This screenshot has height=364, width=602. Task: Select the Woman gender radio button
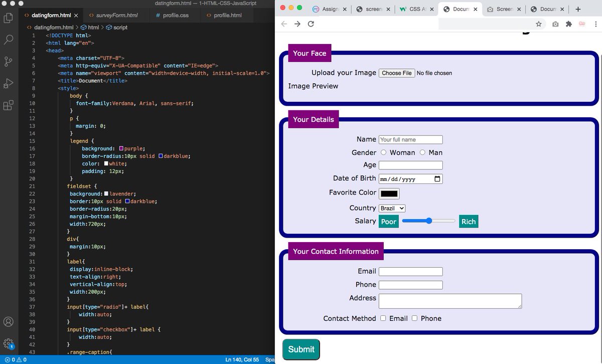(x=383, y=152)
